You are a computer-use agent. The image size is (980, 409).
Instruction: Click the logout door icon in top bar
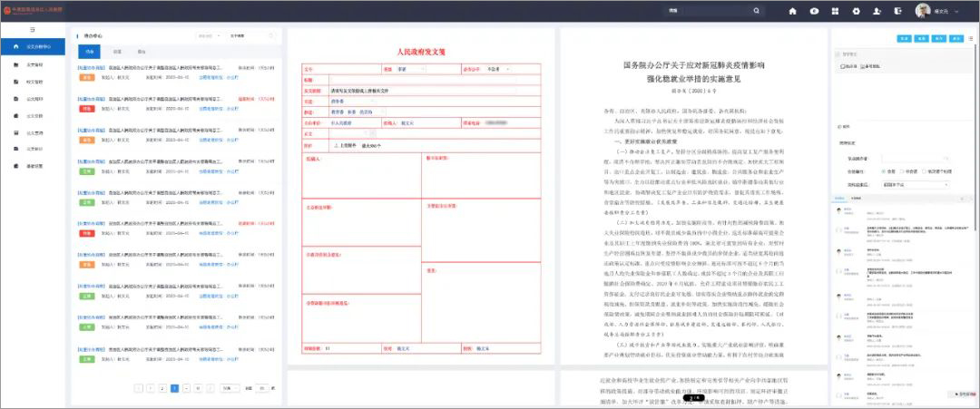tap(898, 11)
